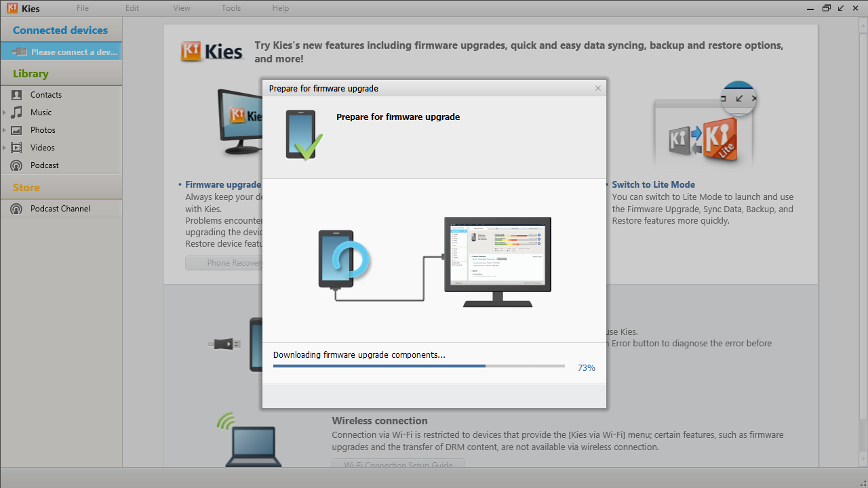This screenshot has width=868, height=488.
Task: Select the Please connect a device entry
Action: (x=61, y=52)
